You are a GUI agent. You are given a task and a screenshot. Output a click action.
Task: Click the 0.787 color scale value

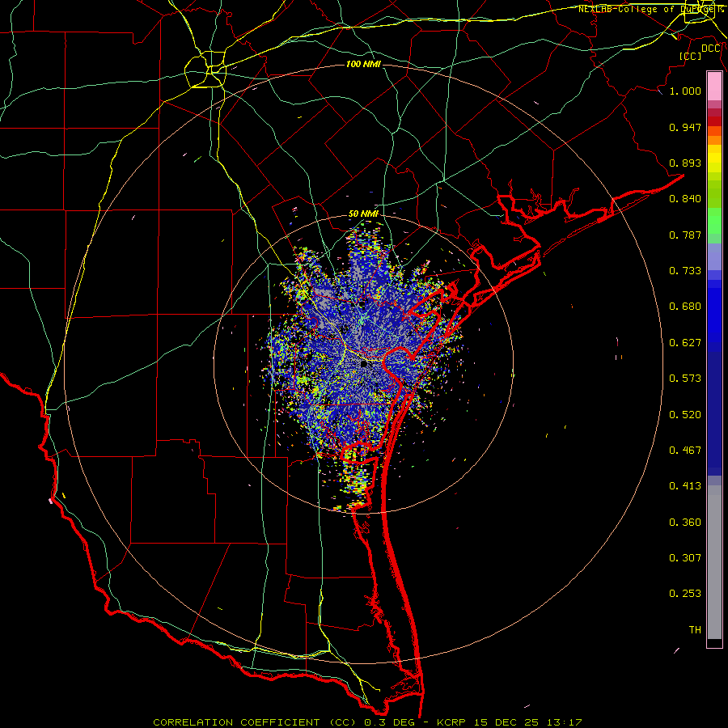(x=685, y=235)
